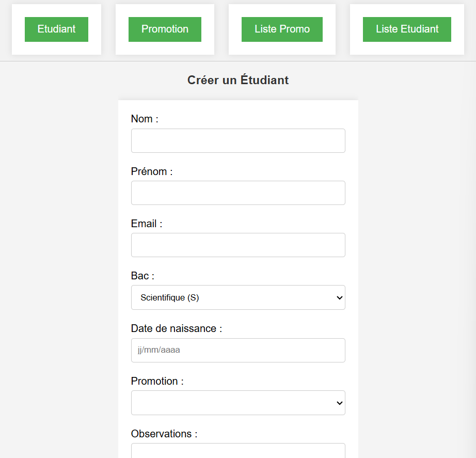Click the 'Date de naissance :' label

[177, 328]
